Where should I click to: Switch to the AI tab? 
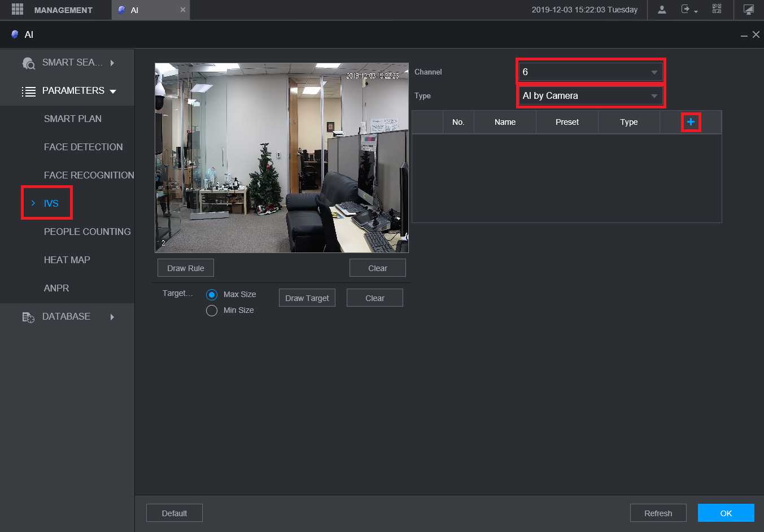134,10
